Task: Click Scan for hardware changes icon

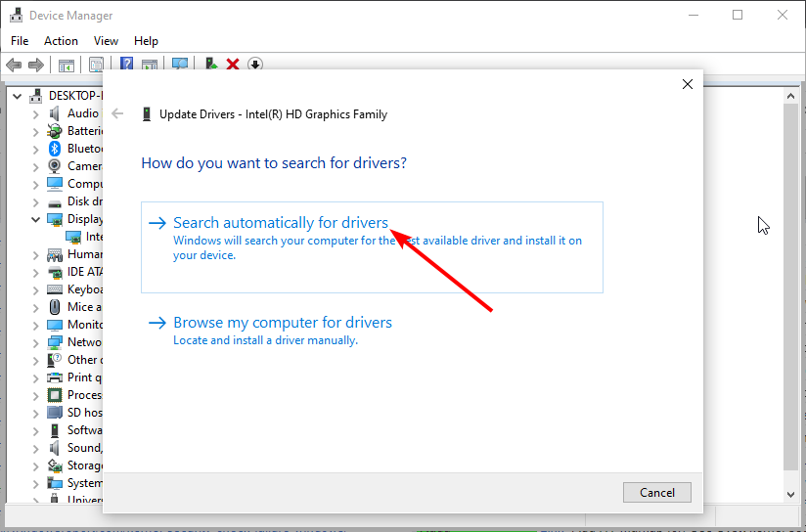Action: pyautogui.click(x=180, y=65)
